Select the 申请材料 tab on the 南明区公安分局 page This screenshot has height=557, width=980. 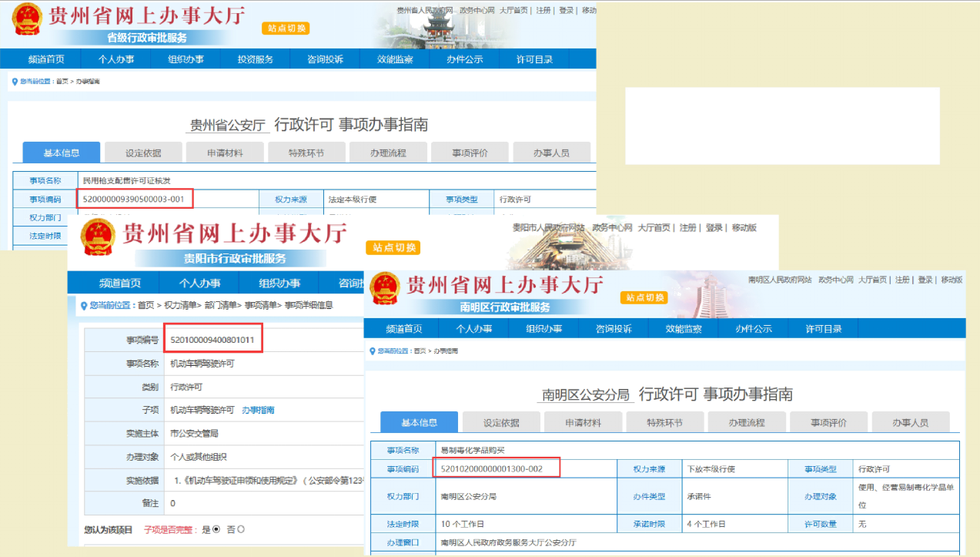pyautogui.click(x=583, y=422)
